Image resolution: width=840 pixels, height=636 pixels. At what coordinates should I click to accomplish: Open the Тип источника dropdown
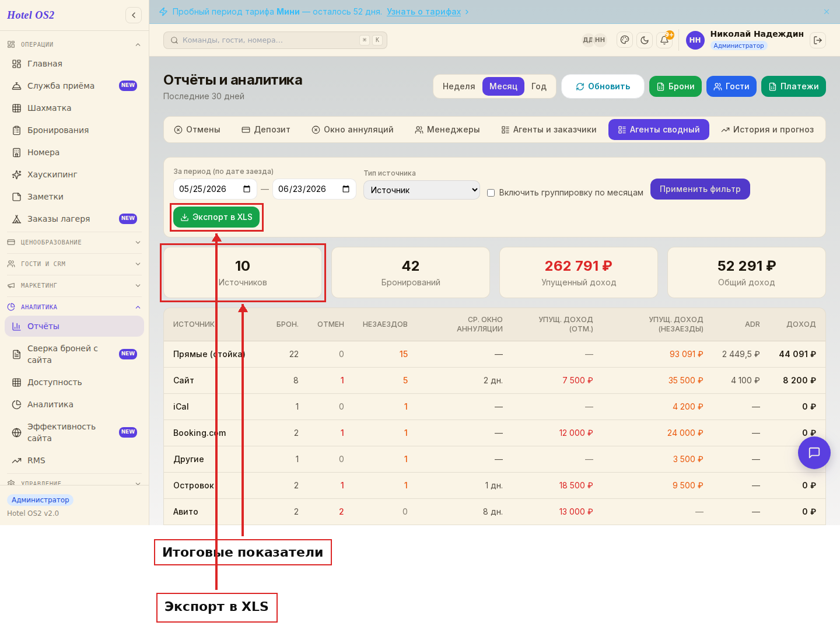click(422, 190)
